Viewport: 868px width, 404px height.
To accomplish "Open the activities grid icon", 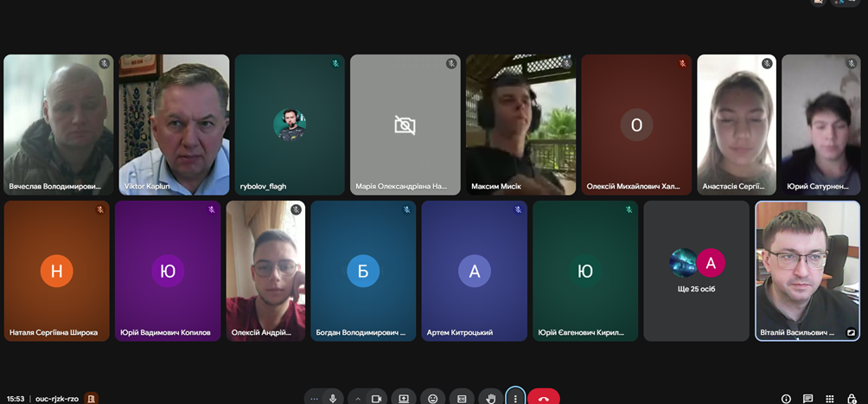I will pos(829,399).
